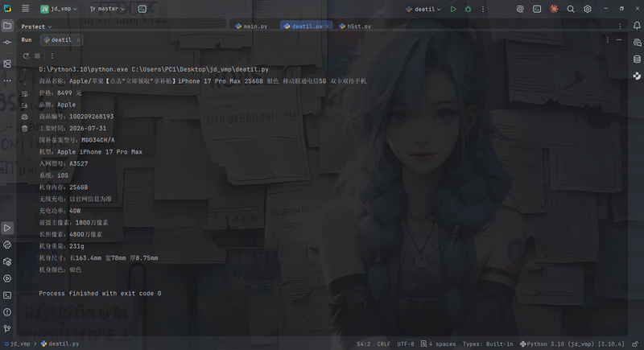
Task: Open more run actions in title bar
Action: click(x=482, y=9)
